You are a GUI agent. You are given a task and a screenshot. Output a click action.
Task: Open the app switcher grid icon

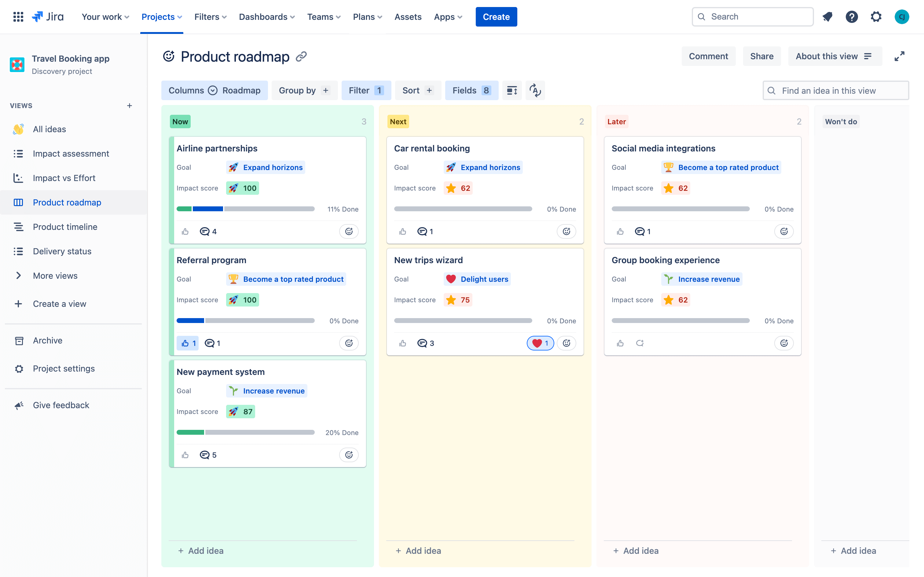(x=18, y=17)
